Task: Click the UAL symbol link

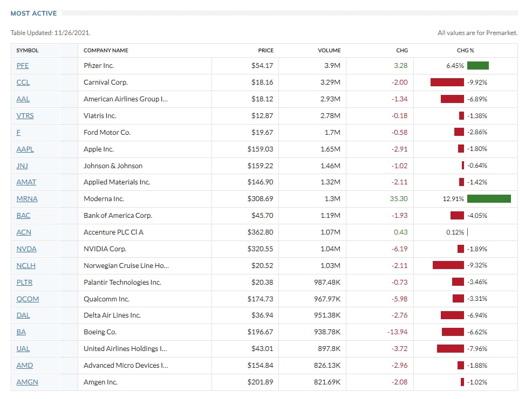Action: pos(23,348)
